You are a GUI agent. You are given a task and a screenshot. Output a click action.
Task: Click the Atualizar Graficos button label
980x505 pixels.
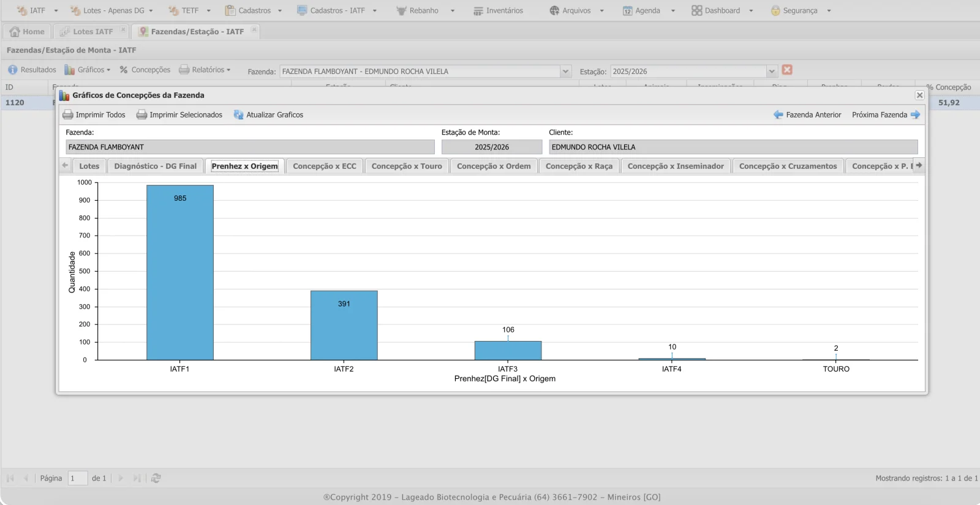click(x=275, y=114)
